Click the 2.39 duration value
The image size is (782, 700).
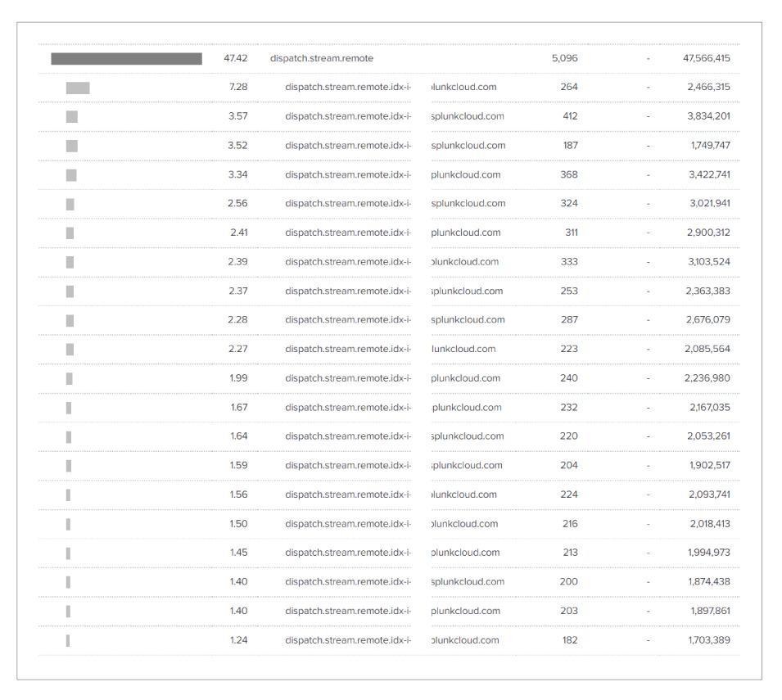pyautogui.click(x=237, y=262)
